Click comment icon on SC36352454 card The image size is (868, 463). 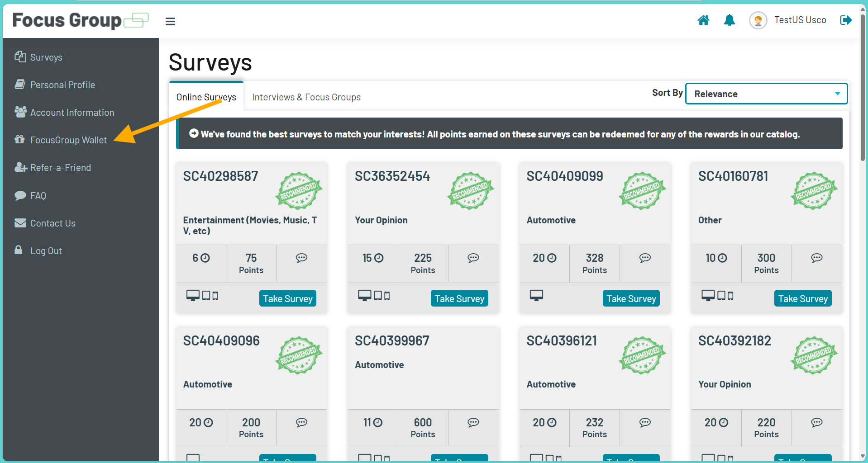pos(473,258)
